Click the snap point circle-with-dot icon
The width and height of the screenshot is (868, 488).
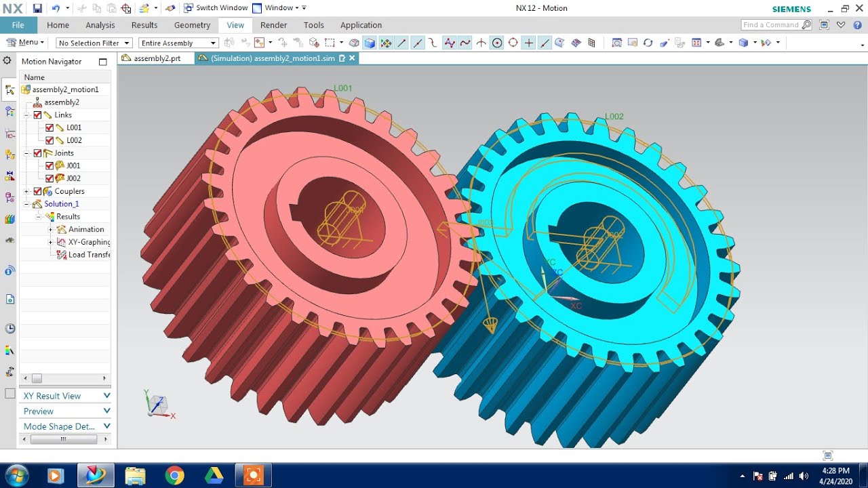497,43
